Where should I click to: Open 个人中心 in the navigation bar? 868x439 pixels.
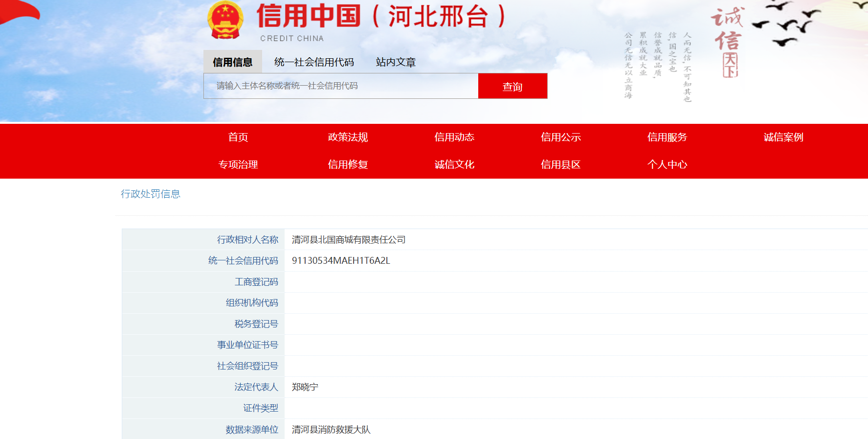pos(667,165)
